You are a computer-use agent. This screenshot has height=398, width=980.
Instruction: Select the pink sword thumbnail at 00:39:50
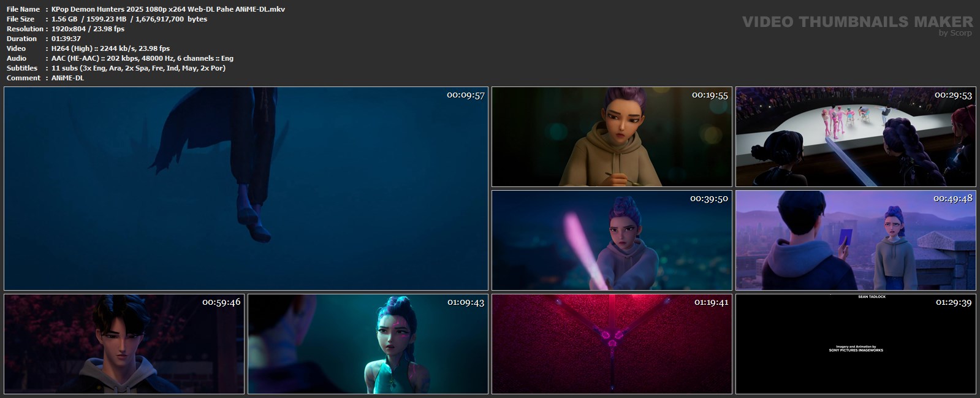[612, 240]
